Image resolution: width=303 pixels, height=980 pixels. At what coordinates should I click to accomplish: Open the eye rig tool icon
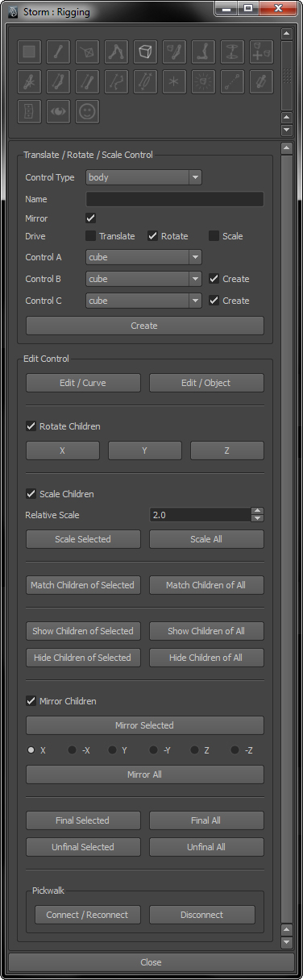coord(58,110)
